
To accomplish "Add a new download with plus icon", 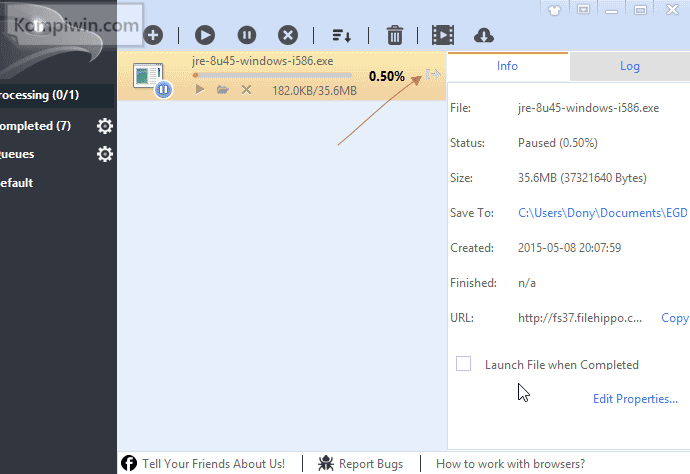I will [153, 35].
